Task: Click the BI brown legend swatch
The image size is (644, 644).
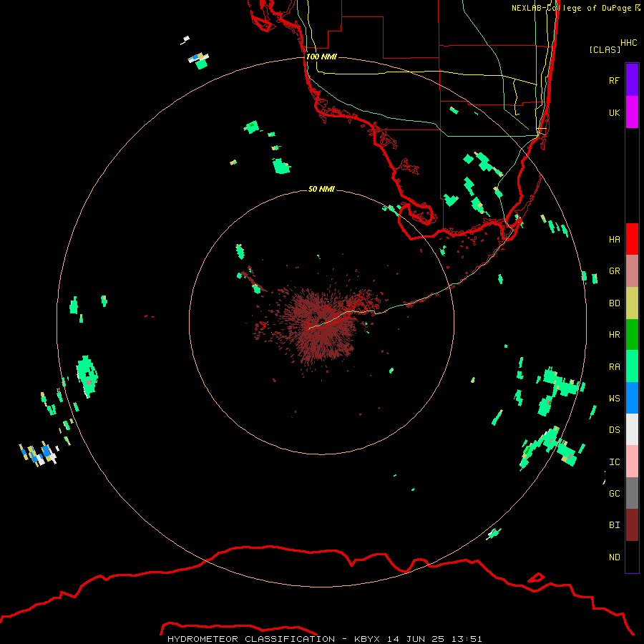Action: point(632,525)
